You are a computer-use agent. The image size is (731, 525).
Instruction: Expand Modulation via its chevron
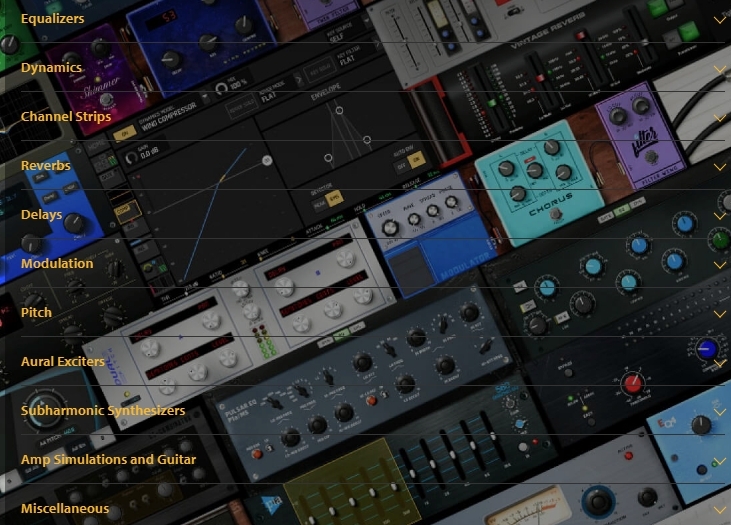click(719, 265)
